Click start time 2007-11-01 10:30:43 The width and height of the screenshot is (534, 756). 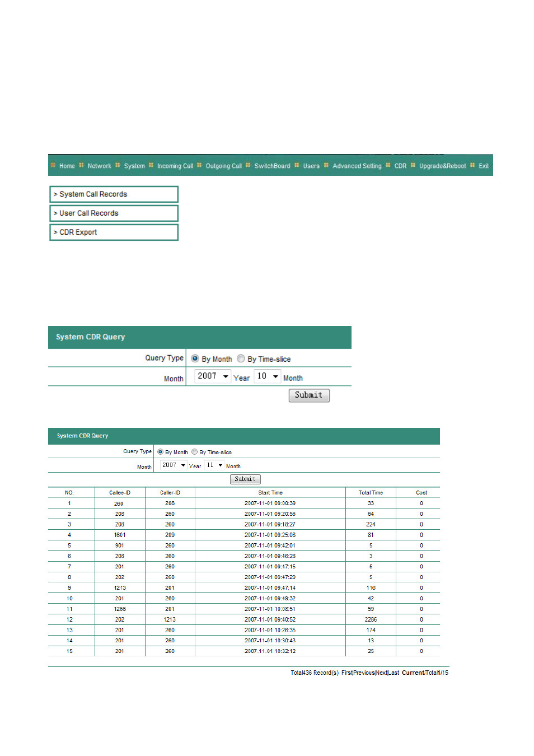(270, 641)
